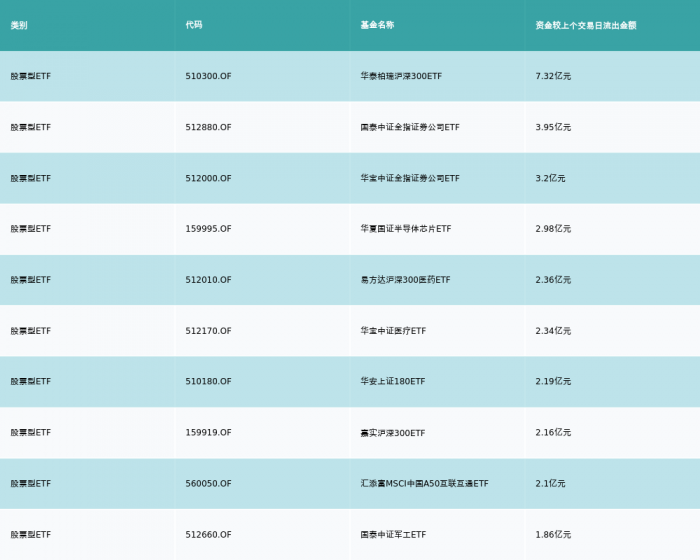Click 股票型ETF in the 512660.OF row
The height and width of the screenshot is (560, 700).
(31, 535)
